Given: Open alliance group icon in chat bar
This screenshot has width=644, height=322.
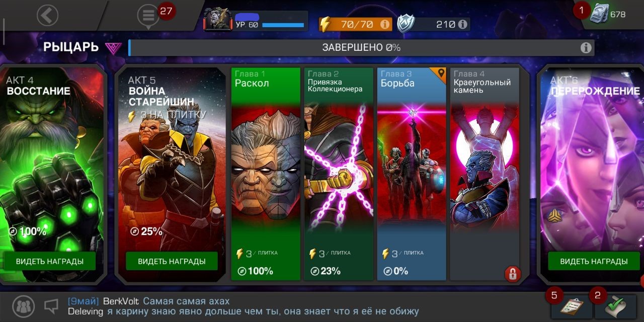Looking at the screenshot, I should pyautogui.click(x=23, y=305).
